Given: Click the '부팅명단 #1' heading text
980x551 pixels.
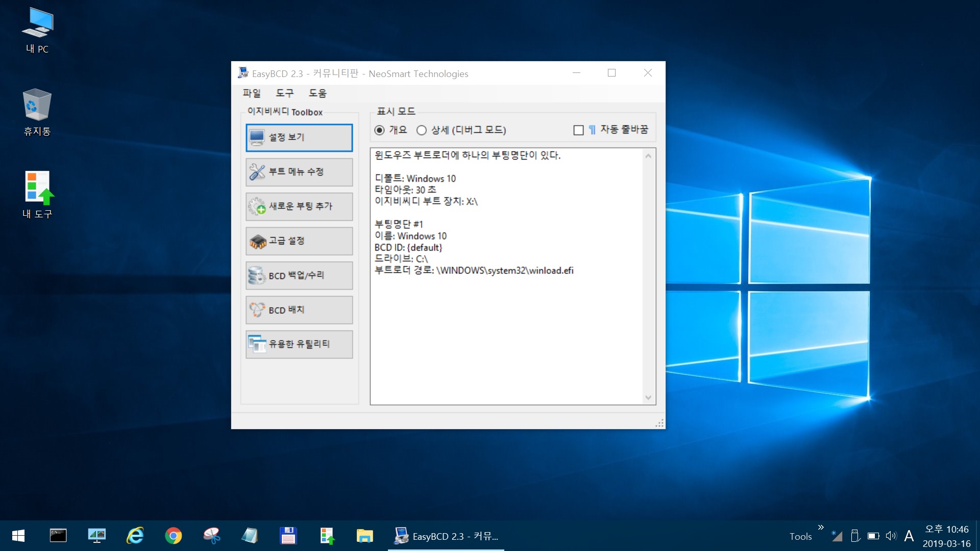Looking at the screenshot, I should (x=399, y=224).
